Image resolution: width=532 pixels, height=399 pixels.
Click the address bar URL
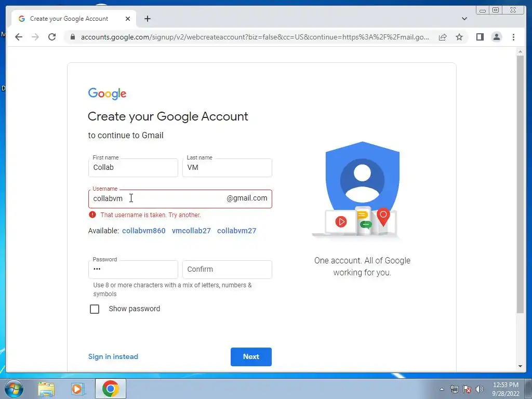coord(255,37)
